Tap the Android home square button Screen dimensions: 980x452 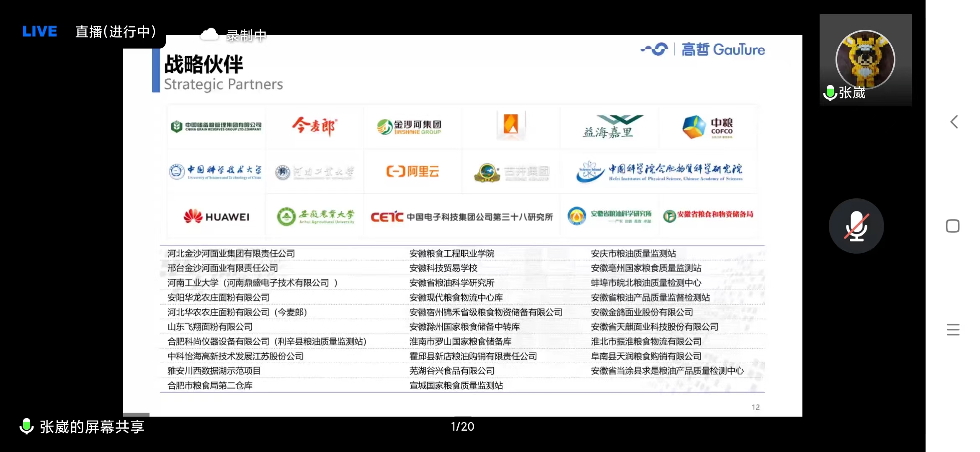pyautogui.click(x=953, y=226)
